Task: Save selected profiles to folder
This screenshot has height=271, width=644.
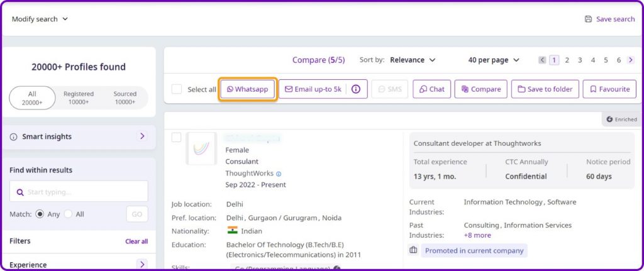Action: [x=545, y=89]
